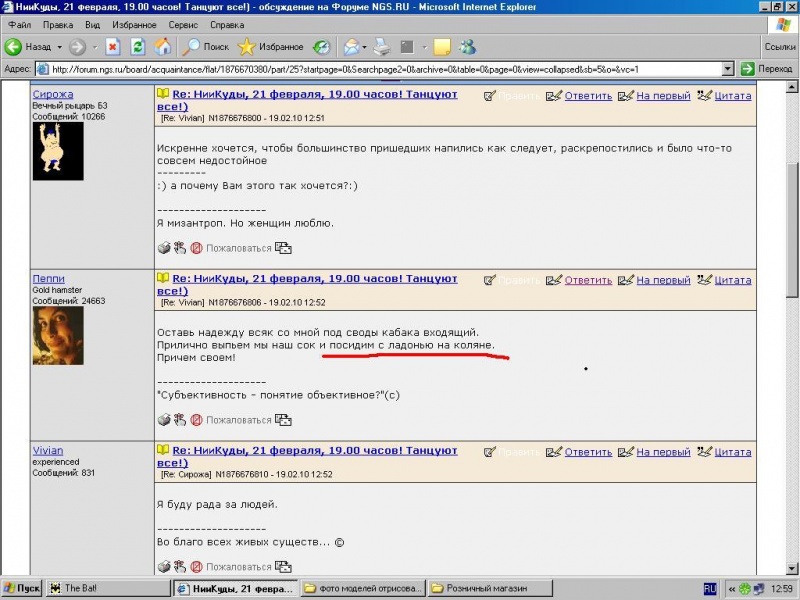Go to the Home page icon

[161, 47]
